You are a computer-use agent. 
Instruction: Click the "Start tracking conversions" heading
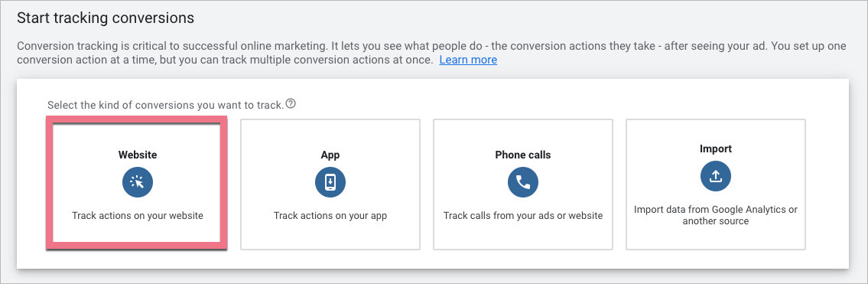click(x=106, y=18)
